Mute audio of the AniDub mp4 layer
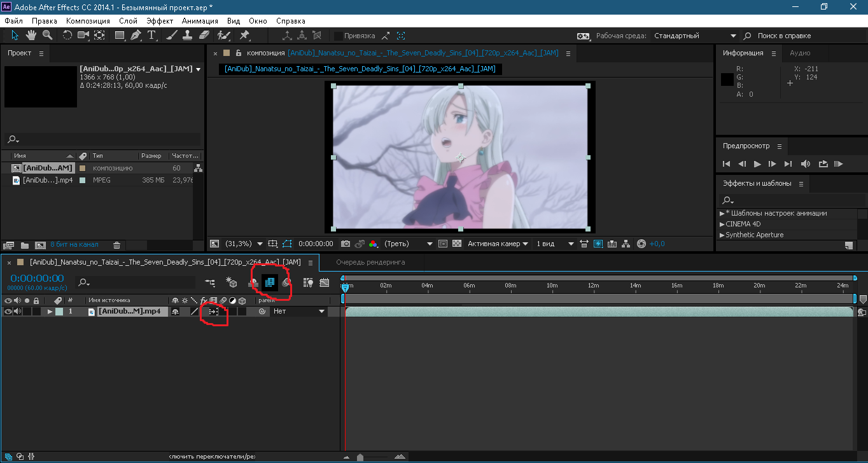Image resolution: width=868 pixels, height=463 pixels. pos(17,312)
